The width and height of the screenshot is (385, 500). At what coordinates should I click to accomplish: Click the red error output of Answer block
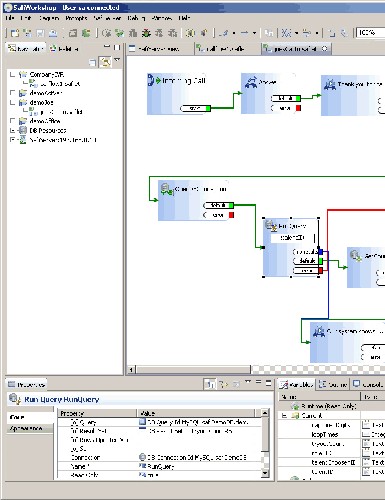[x=298, y=108]
